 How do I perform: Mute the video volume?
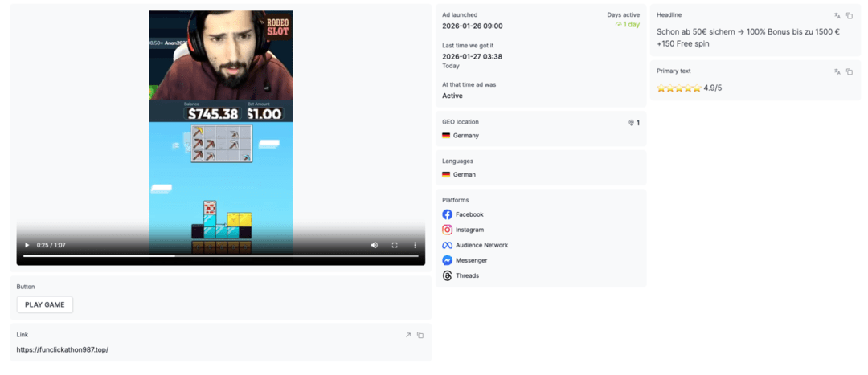coord(375,245)
